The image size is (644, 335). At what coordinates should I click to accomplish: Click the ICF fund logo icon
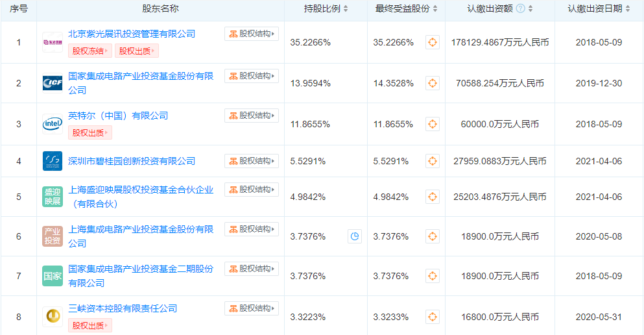53,83
